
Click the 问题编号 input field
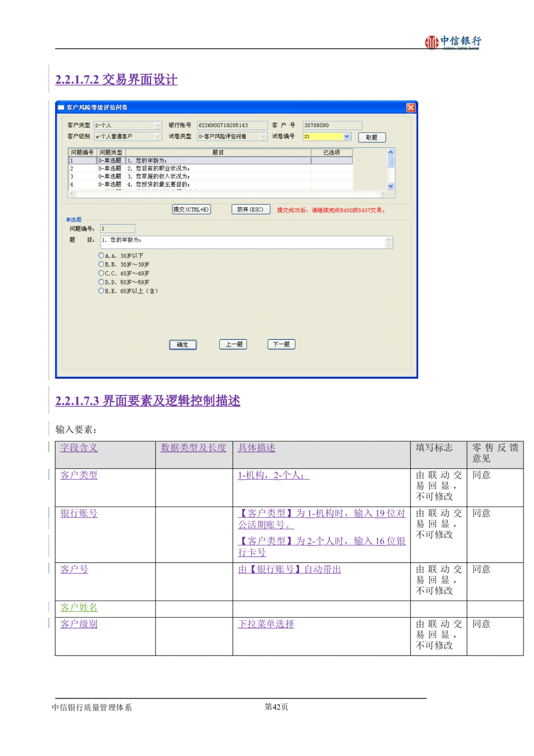[x=116, y=228]
